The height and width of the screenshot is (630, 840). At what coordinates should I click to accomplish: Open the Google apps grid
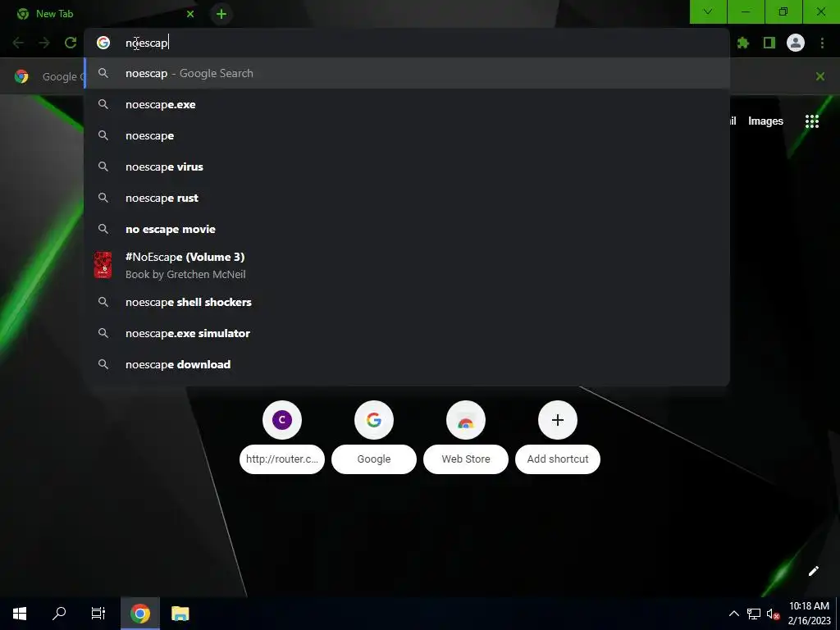coord(811,121)
